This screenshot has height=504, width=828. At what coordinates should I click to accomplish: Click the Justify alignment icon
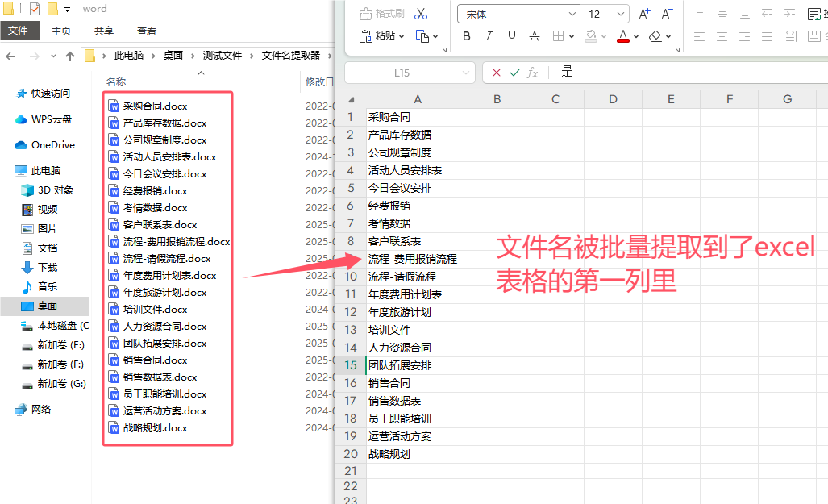coord(768,36)
